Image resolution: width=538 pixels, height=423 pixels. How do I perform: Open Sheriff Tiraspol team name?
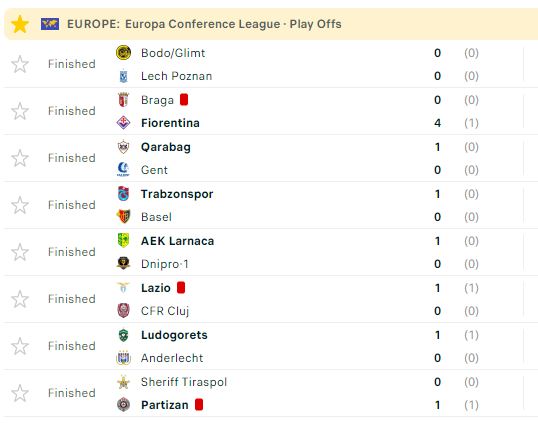[184, 382]
